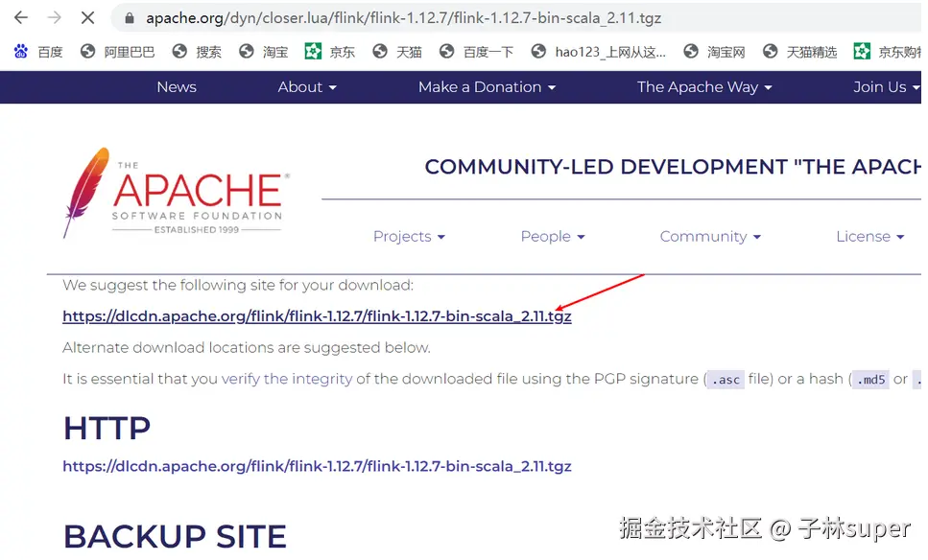
Task: Click the BACKUP SITE heading
Action: [176, 536]
